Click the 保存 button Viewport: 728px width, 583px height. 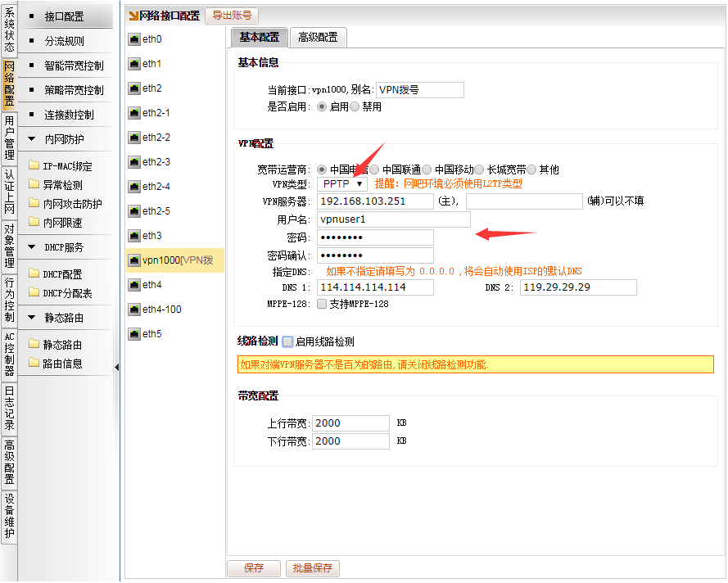point(254,568)
